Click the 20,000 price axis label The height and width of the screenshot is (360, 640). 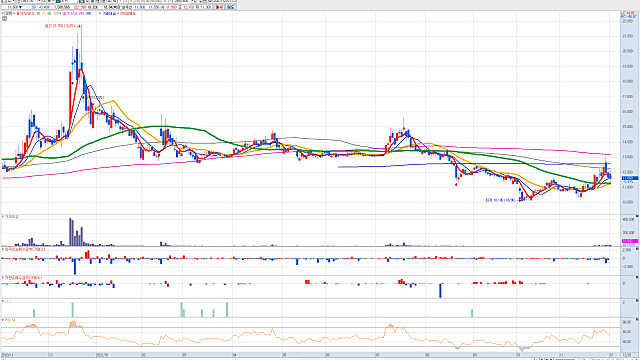628,51
